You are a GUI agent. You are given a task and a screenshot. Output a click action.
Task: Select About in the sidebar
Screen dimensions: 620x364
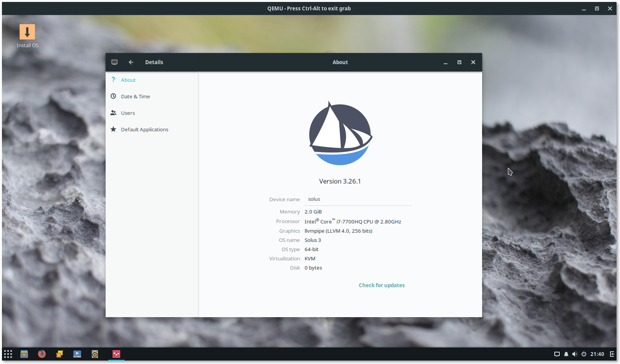pos(152,80)
